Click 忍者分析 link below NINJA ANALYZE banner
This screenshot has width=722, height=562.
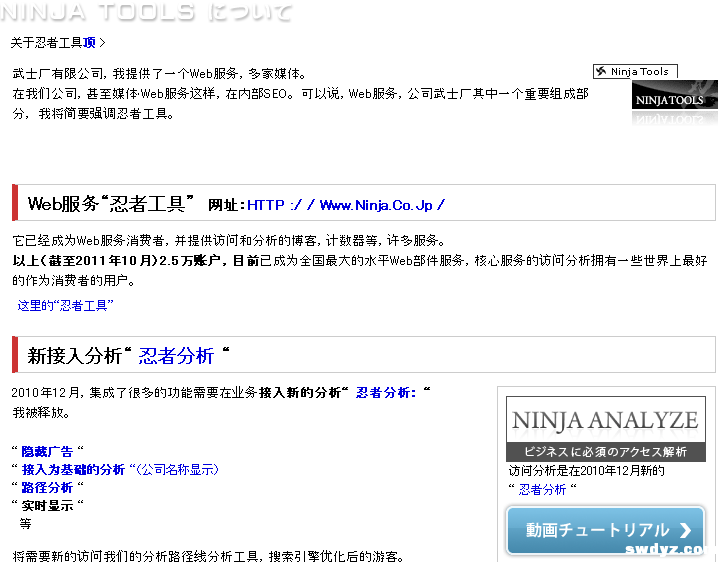pos(542,489)
